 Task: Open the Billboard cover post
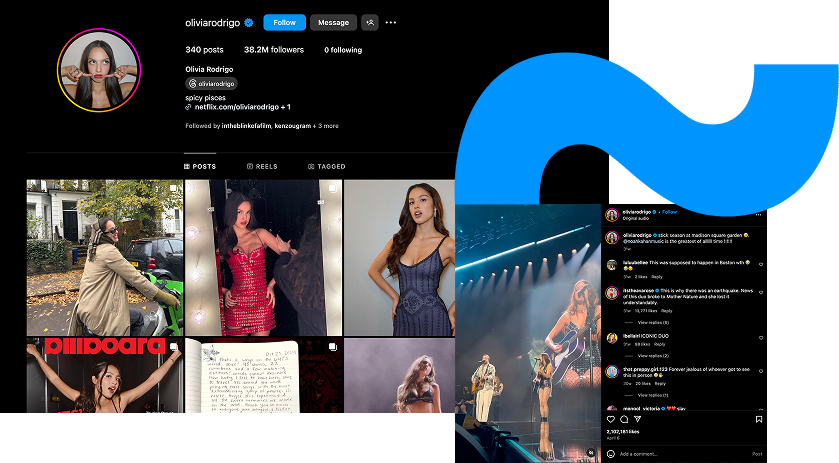(x=105, y=375)
